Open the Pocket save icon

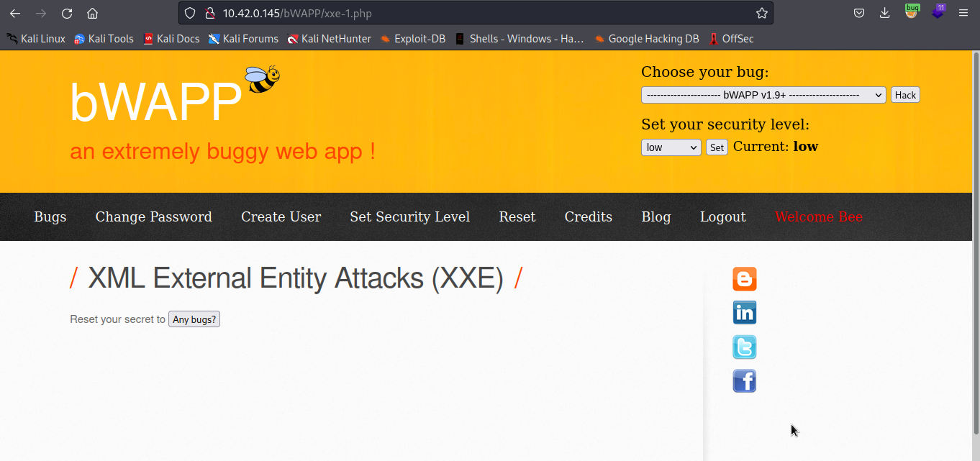click(858, 13)
